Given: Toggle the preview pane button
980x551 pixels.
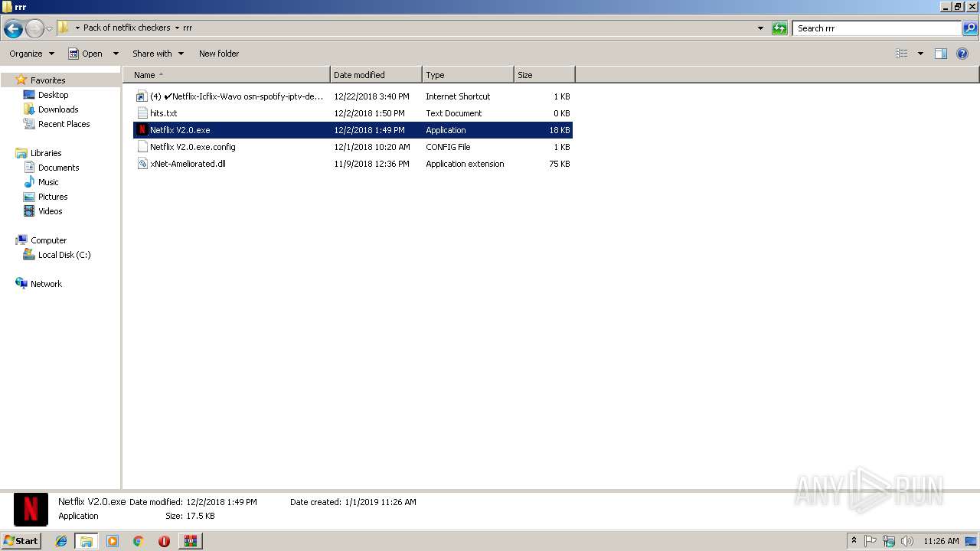Looking at the screenshot, I should click(x=941, y=54).
